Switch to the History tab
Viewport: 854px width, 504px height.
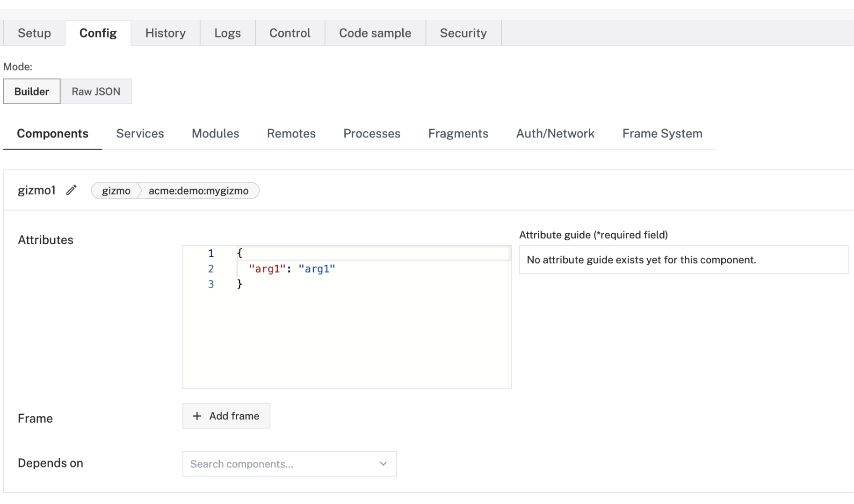click(x=166, y=33)
